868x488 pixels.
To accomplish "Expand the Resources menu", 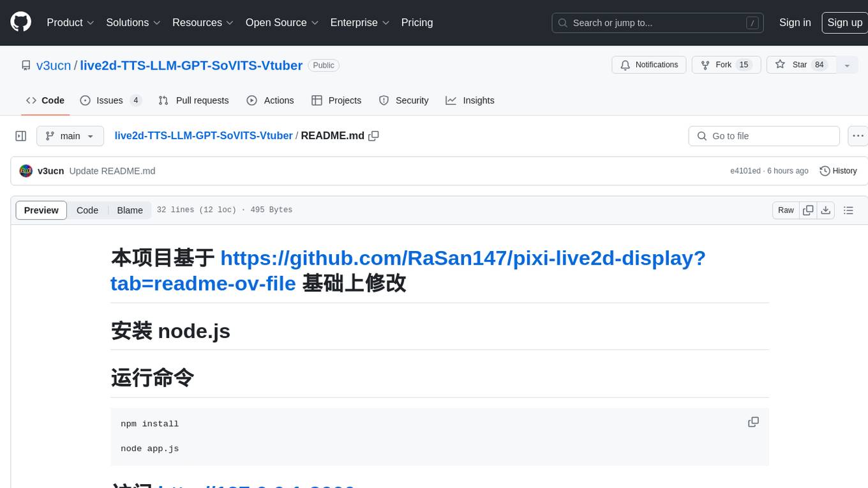I will click(203, 22).
